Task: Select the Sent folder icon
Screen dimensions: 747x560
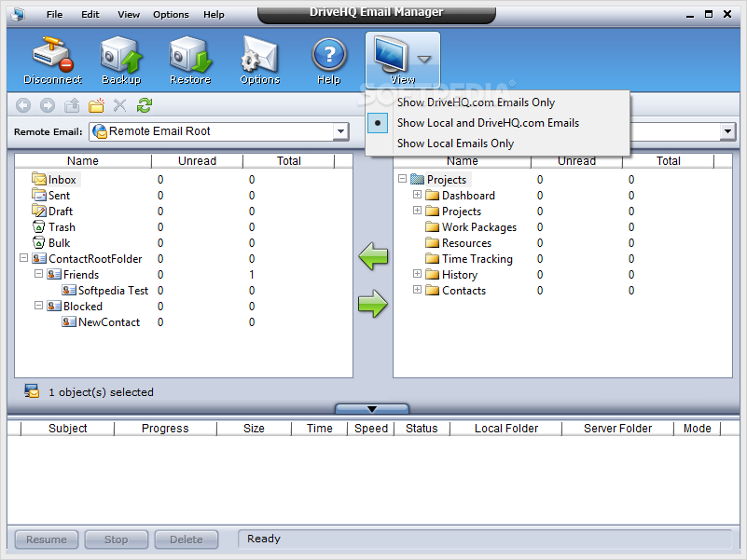Action: [39, 195]
